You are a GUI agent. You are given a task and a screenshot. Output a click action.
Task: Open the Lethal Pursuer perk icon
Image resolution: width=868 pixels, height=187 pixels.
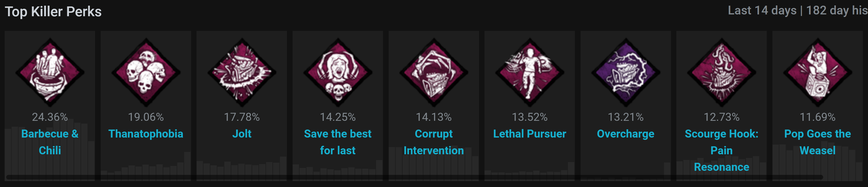click(x=530, y=72)
